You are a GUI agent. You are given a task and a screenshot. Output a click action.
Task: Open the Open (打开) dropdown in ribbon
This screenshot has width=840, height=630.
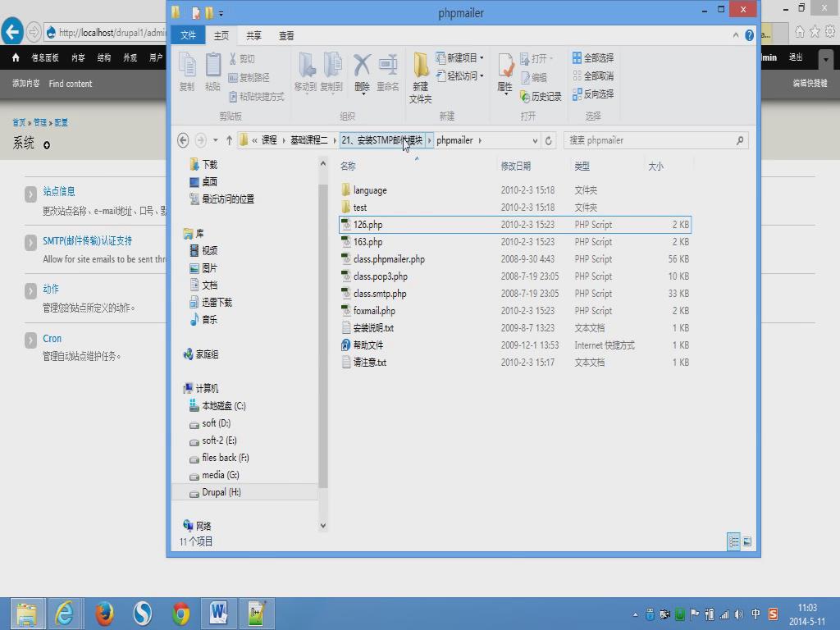(x=536, y=58)
